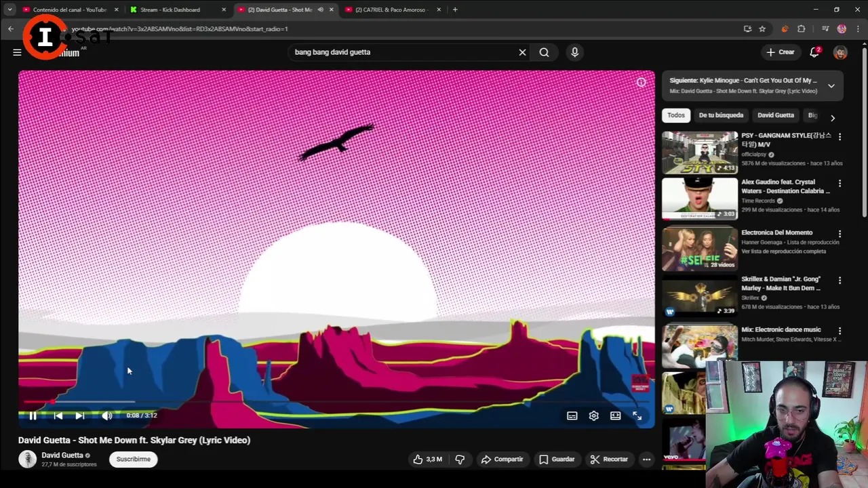Skip to previous video in player
Screen dimensions: 868x488
coord(58,415)
